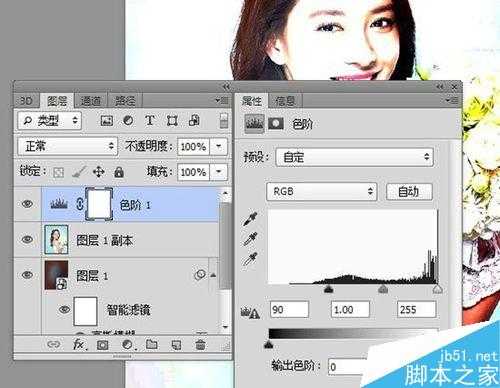This screenshot has width=500, height=388.
Task: Open blend mode dropdown 正常
Action: [x=67, y=146]
